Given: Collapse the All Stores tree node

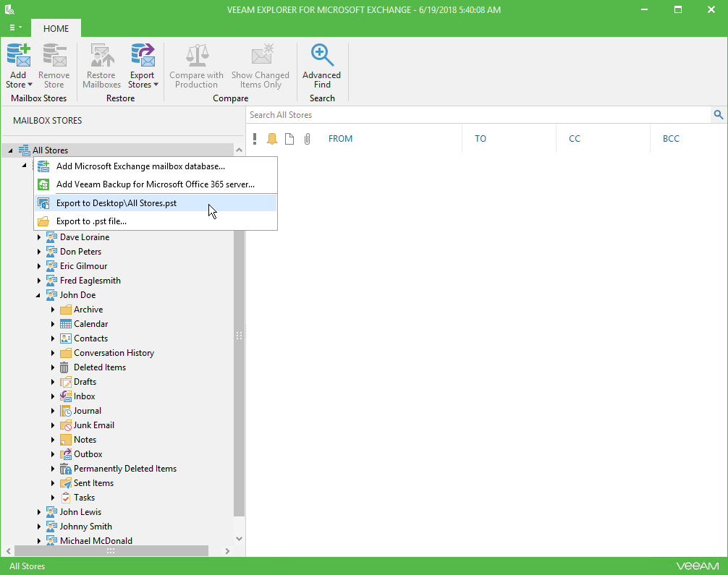Looking at the screenshot, I should click(x=10, y=150).
